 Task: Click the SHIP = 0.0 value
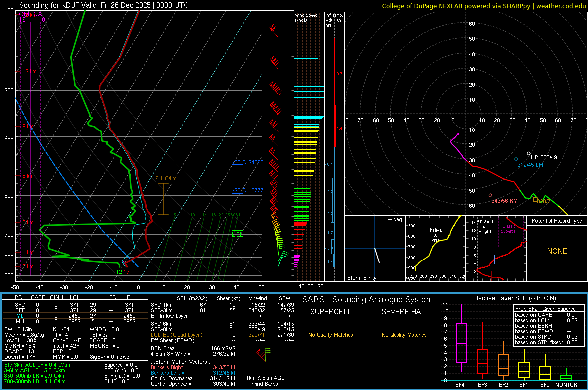coord(117,381)
